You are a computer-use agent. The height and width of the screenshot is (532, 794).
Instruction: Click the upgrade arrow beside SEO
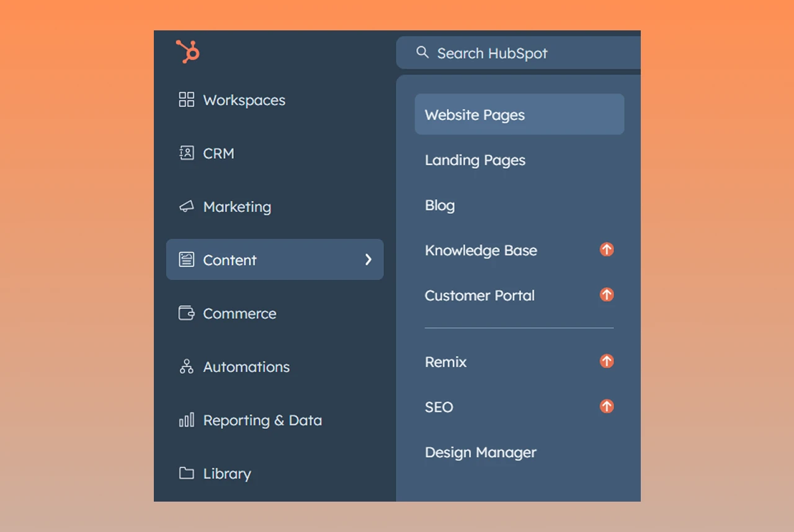click(x=607, y=406)
